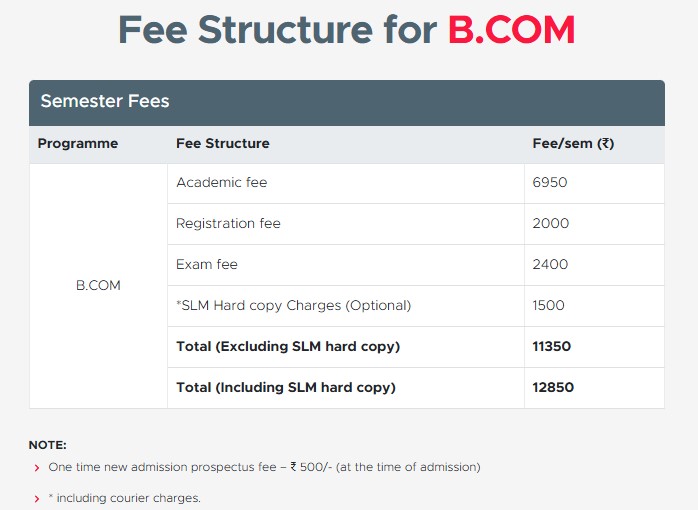Select the 12850 total amount
698x510 pixels.
pyautogui.click(x=553, y=387)
